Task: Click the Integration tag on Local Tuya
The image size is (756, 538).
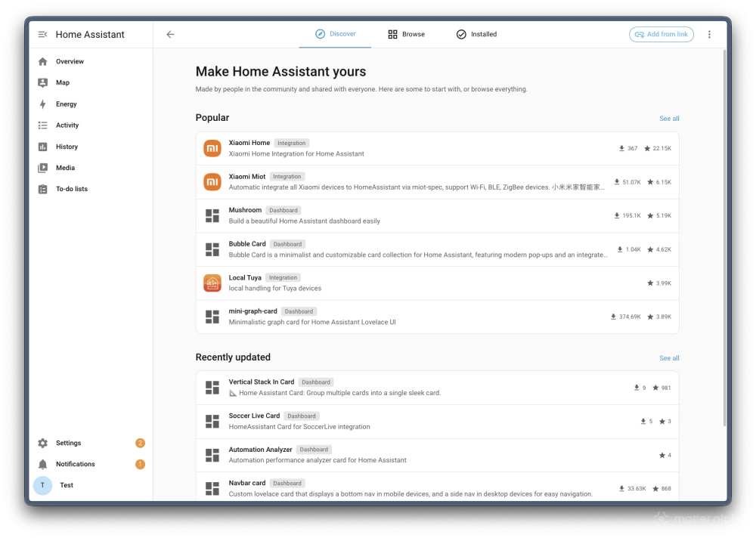Action: [x=283, y=277]
